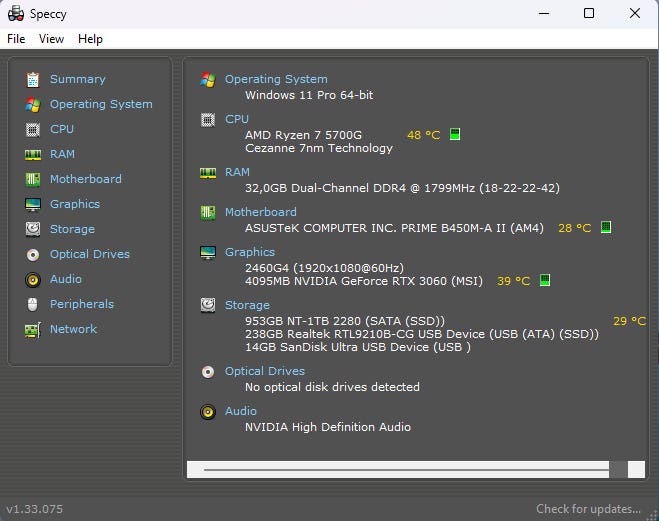Click the Motherboard icon in sidebar
Viewport: 659px width, 521px height.
33,179
